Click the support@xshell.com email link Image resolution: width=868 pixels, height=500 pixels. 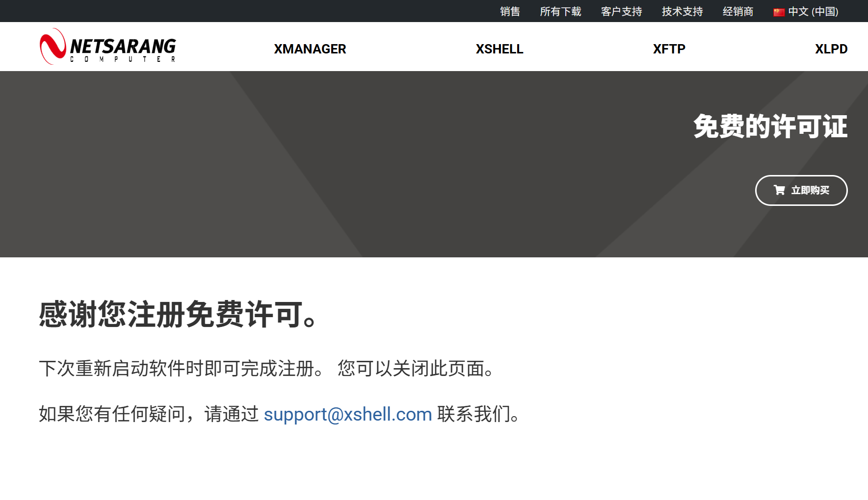(348, 414)
